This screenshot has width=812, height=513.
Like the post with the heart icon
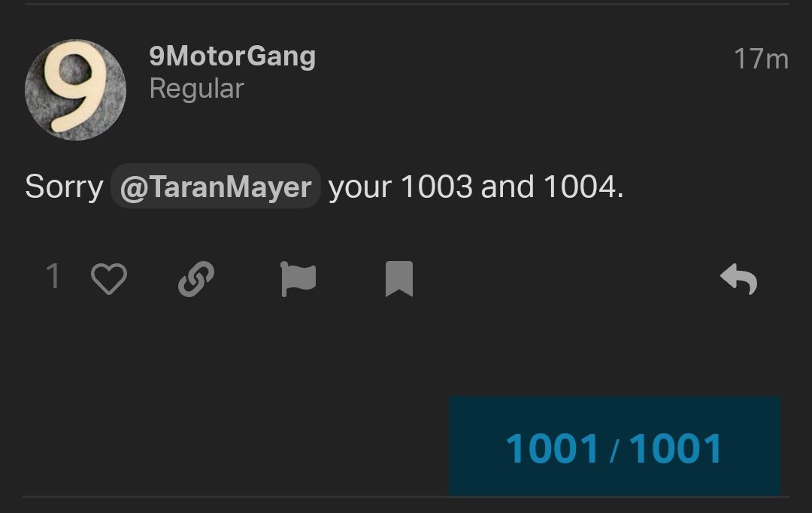click(x=109, y=279)
